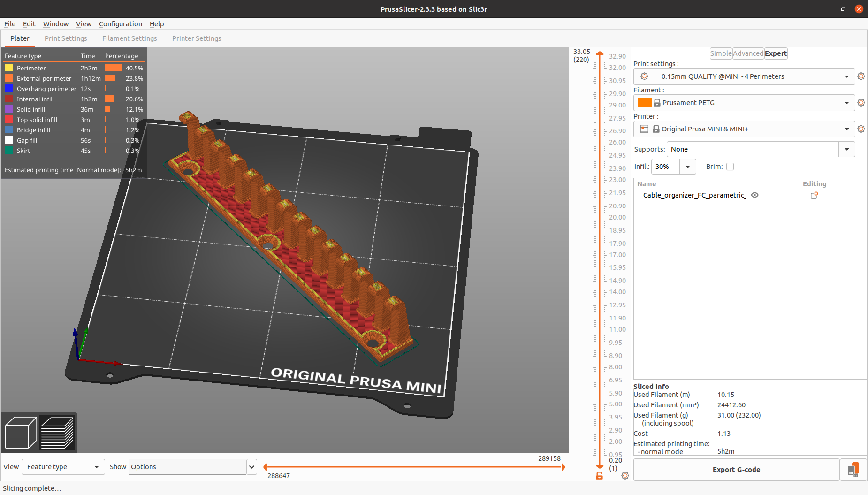Click the editing icon for Cable_organizer object
The width and height of the screenshot is (868, 495).
click(814, 195)
